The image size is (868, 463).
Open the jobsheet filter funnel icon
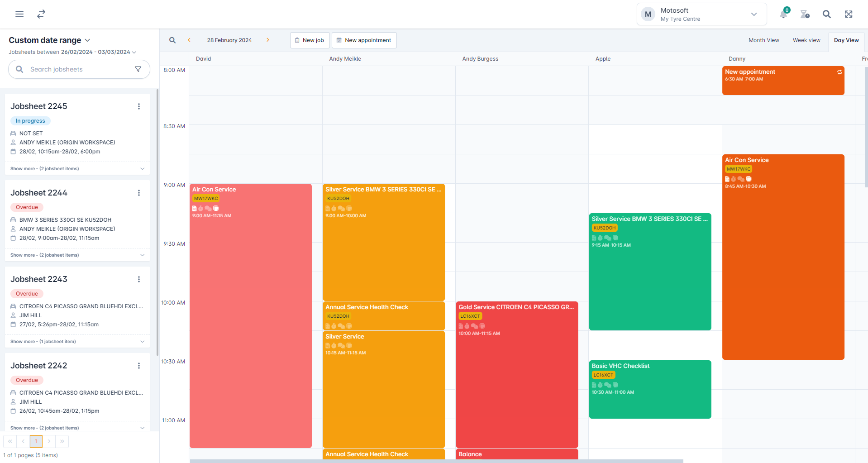tap(138, 69)
